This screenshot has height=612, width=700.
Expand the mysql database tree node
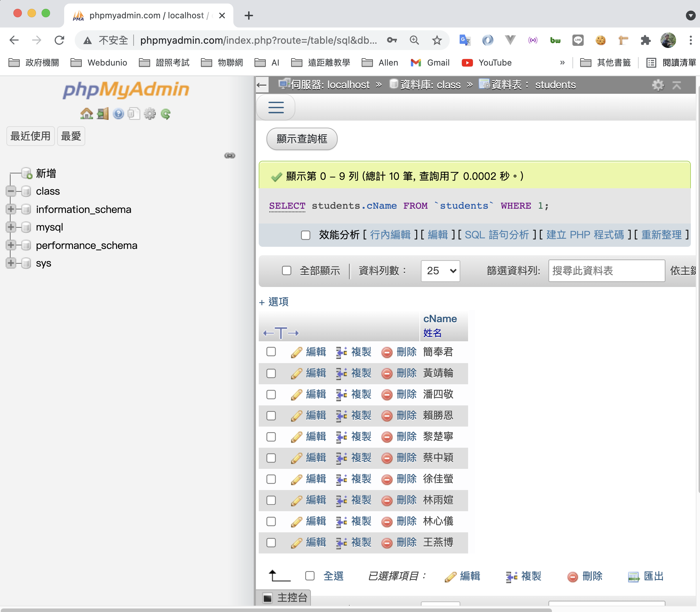pyautogui.click(x=11, y=227)
